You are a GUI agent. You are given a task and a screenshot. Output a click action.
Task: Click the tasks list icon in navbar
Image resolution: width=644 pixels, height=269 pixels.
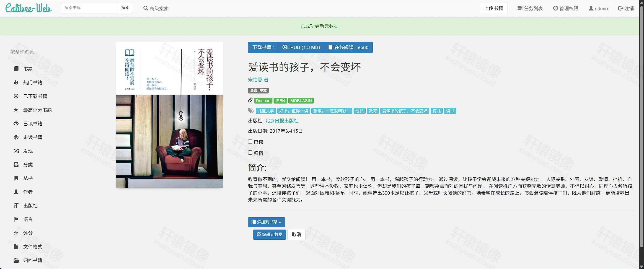point(520,8)
